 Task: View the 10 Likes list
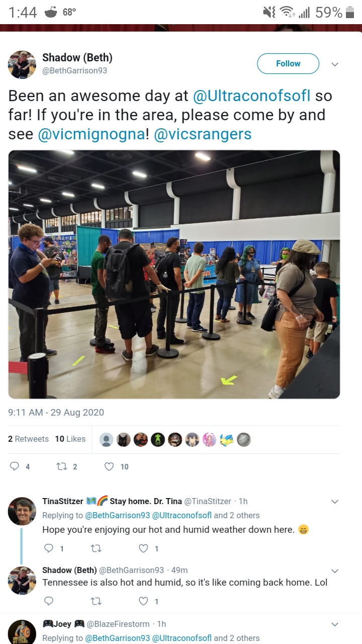70,439
